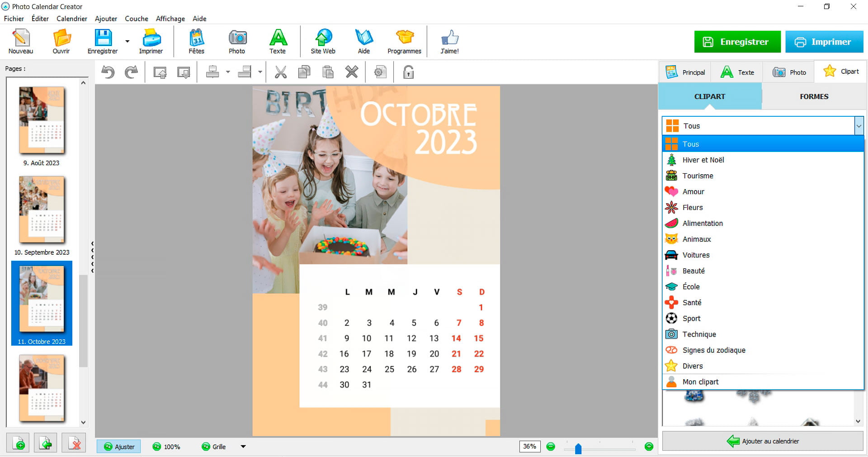868x457 pixels.
Task: Open the Site Web tool
Action: tap(322, 41)
